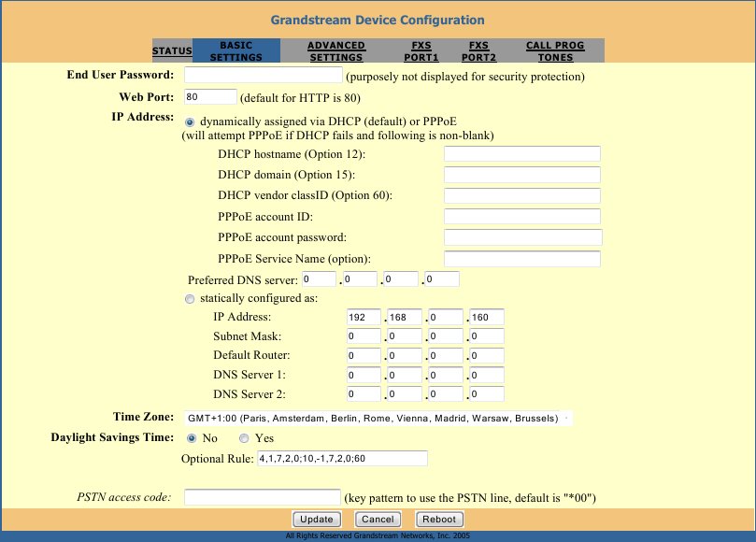This screenshot has height=542, width=756.
Task: Switch to the FXS PORT2 tab
Action: [478, 50]
